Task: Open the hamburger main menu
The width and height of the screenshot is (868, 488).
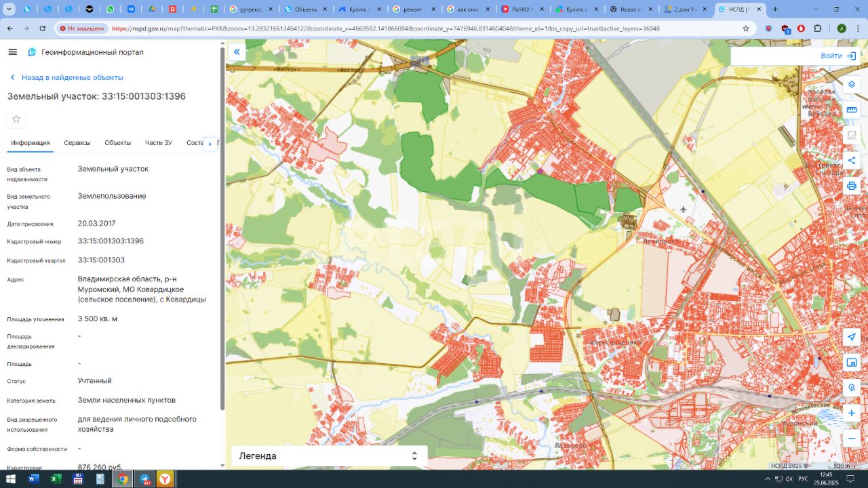Action: (12, 52)
